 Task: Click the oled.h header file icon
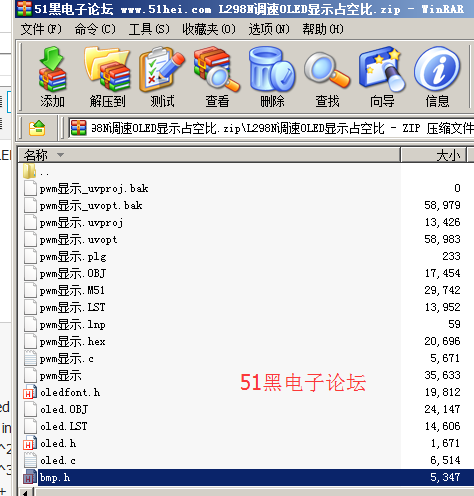pos(30,443)
